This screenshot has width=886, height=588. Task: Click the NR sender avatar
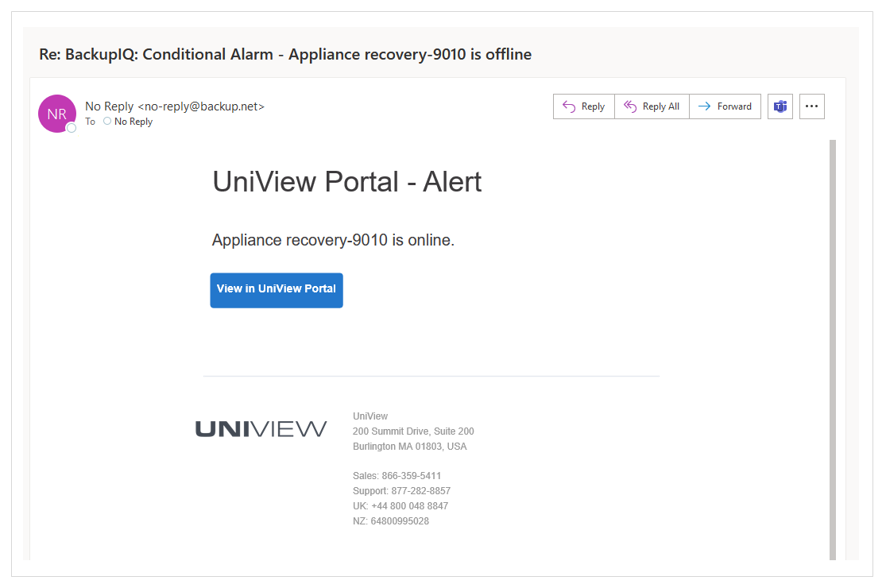(x=57, y=114)
